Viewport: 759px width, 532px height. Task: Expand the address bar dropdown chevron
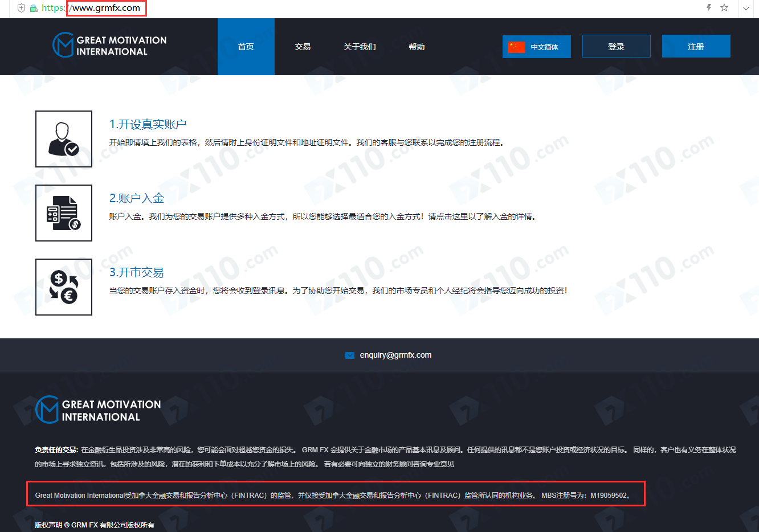click(746, 9)
